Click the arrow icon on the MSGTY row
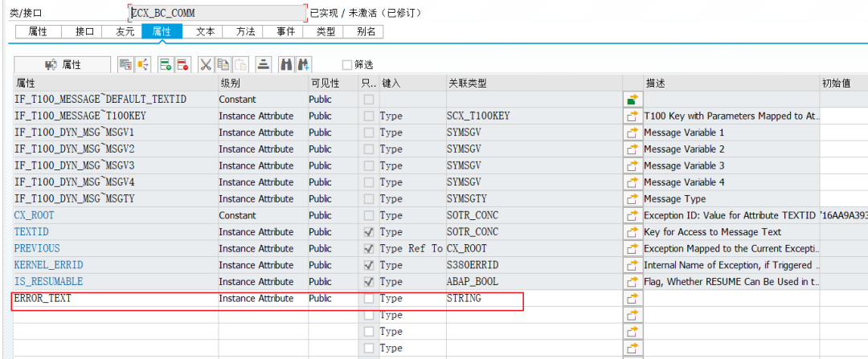Screen dimensions: 868x359 point(633,199)
